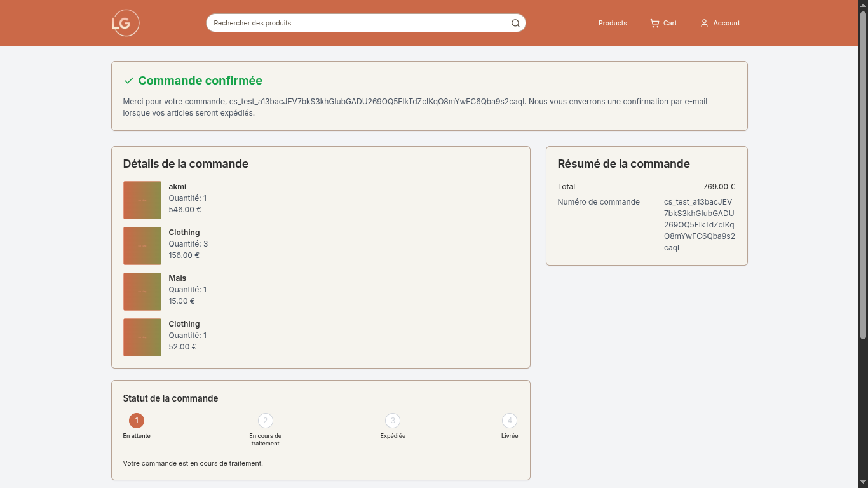This screenshot has width=868, height=488.
Task: Click the shopping cart icon
Action: pos(654,23)
